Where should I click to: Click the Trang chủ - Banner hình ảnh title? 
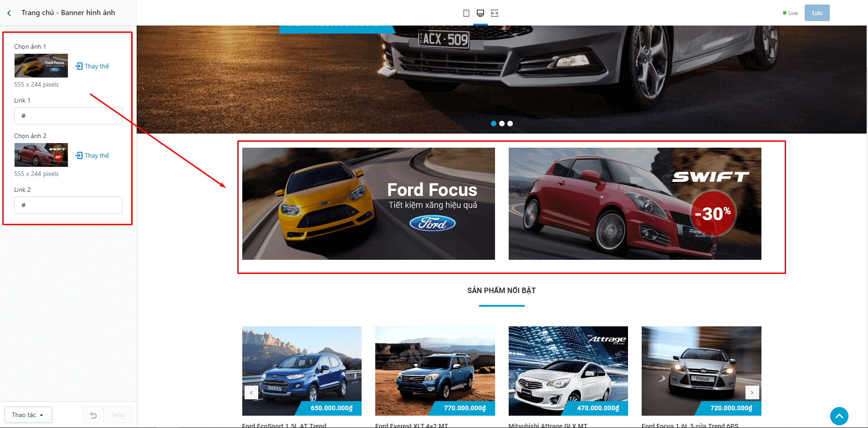coord(68,13)
